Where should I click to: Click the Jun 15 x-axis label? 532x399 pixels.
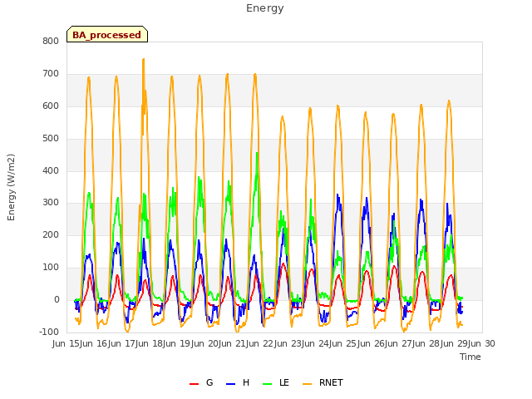point(66,343)
